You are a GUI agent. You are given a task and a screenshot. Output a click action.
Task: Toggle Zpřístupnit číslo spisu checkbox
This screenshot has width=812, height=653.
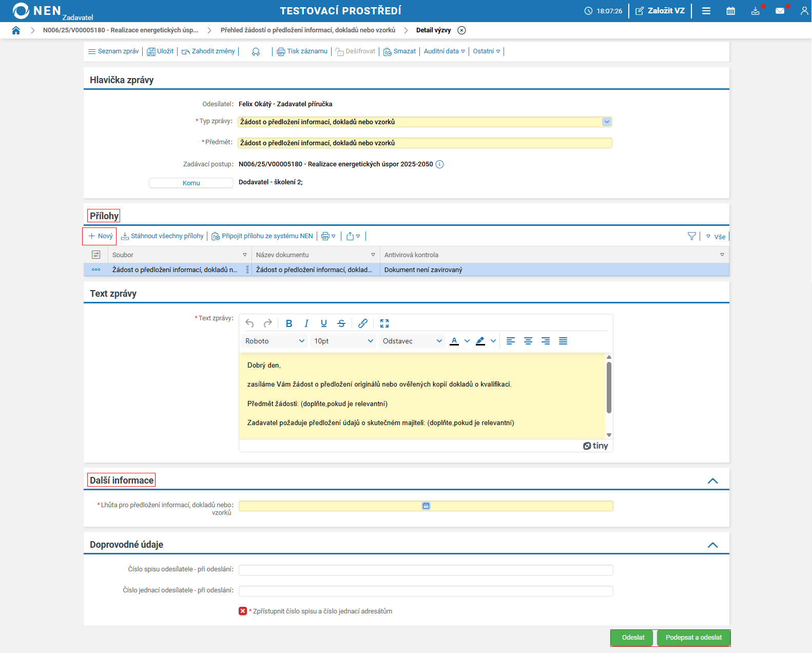point(243,611)
